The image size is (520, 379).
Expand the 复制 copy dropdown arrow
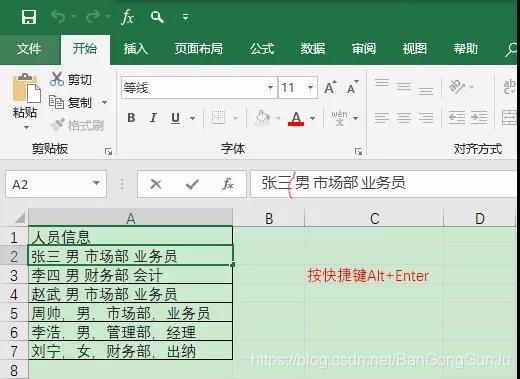coord(104,102)
